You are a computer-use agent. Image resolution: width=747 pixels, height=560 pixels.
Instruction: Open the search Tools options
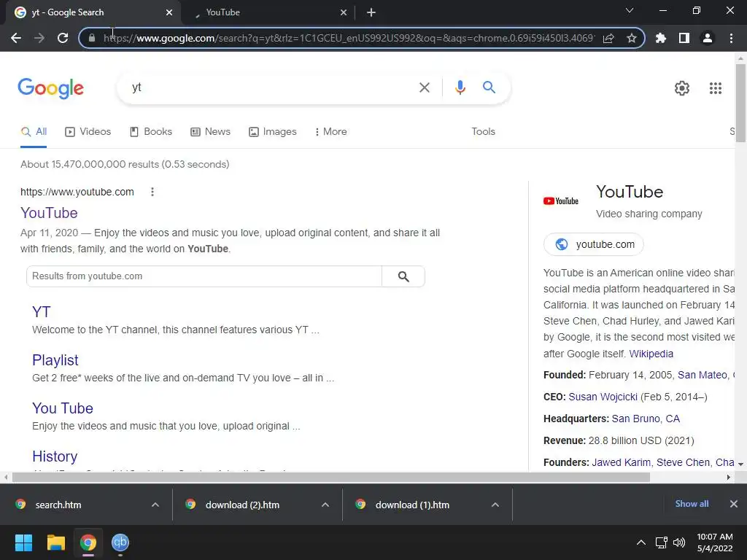483,131
